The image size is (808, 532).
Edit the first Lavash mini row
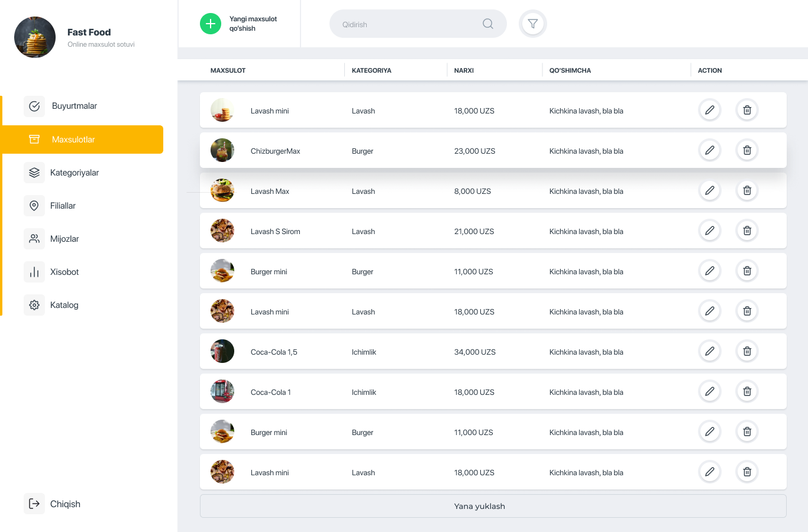point(709,110)
